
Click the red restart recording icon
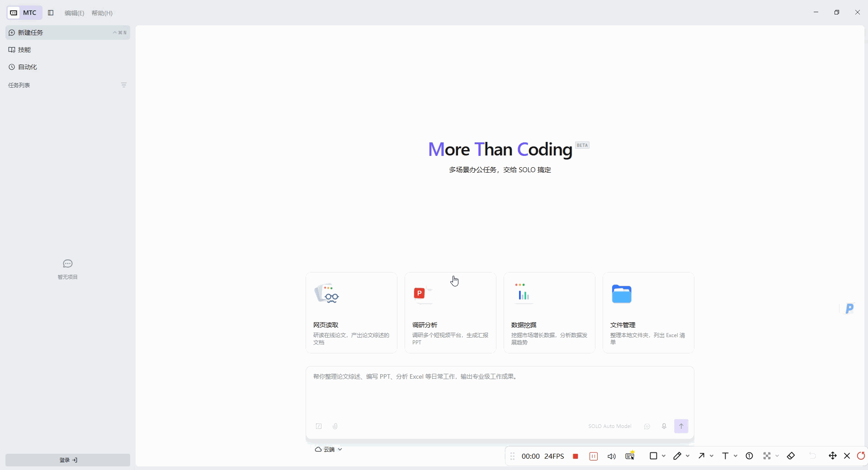tap(861, 456)
